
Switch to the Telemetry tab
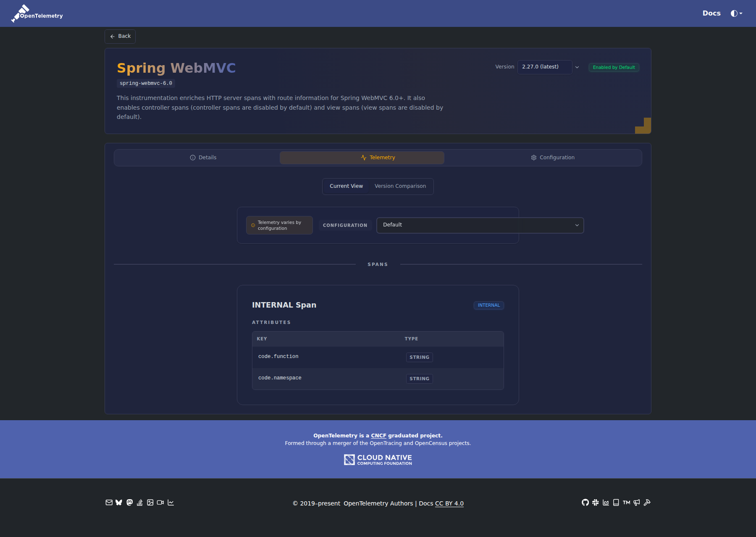coord(362,158)
